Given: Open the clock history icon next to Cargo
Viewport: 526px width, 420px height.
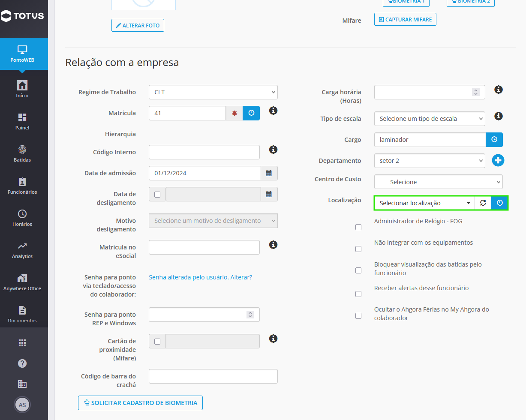Looking at the screenshot, I should tap(494, 140).
